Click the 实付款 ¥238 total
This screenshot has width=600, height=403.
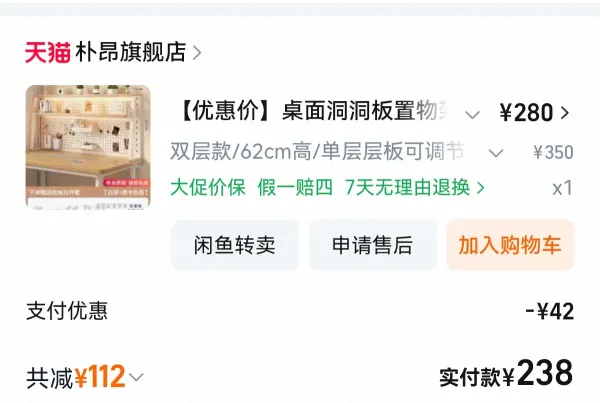click(x=506, y=373)
